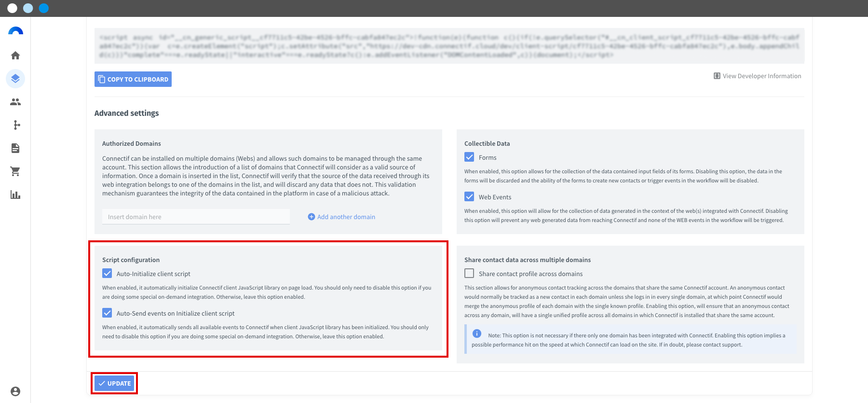Click the View Developer Information book icon

pyautogui.click(x=717, y=76)
